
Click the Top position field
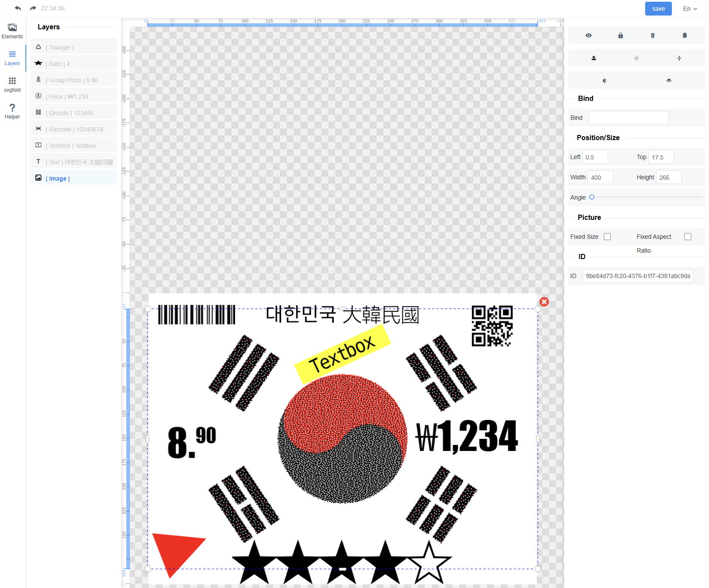(661, 157)
